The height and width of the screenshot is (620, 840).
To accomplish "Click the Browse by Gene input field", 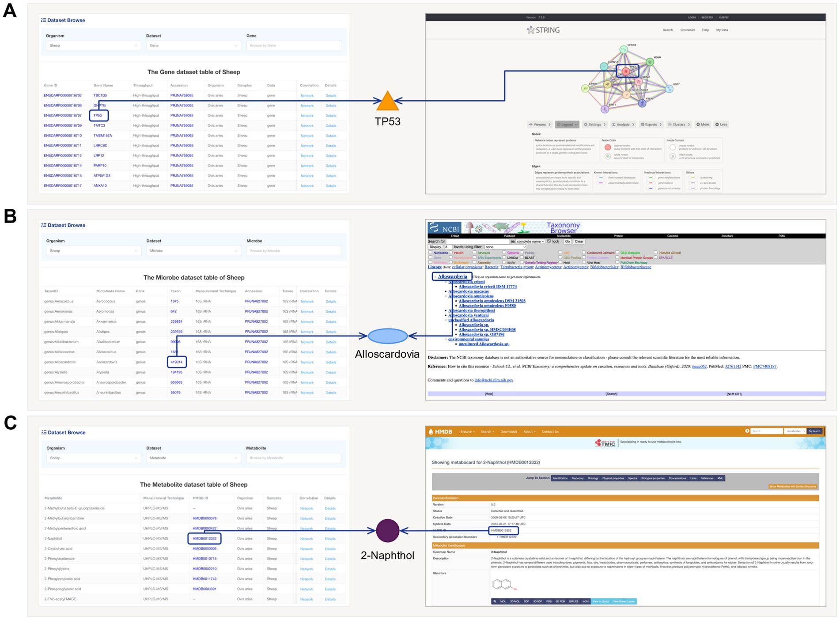I will 294,45.
